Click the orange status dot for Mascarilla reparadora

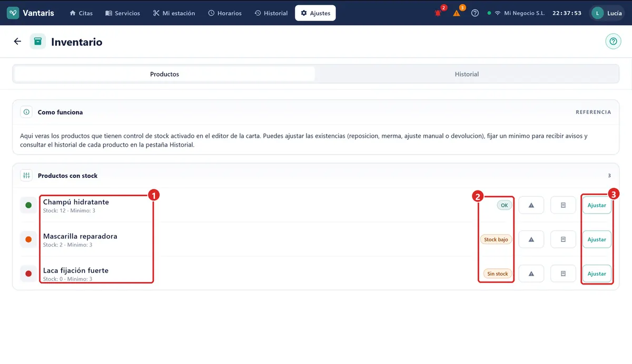(28, 239)
